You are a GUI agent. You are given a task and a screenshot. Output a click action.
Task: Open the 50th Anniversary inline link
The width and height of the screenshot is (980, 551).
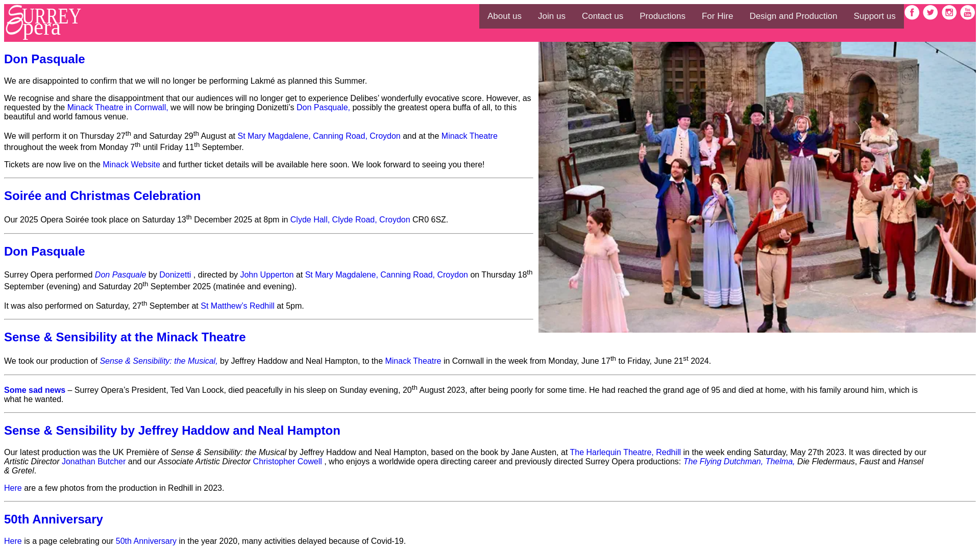point(146,541)
